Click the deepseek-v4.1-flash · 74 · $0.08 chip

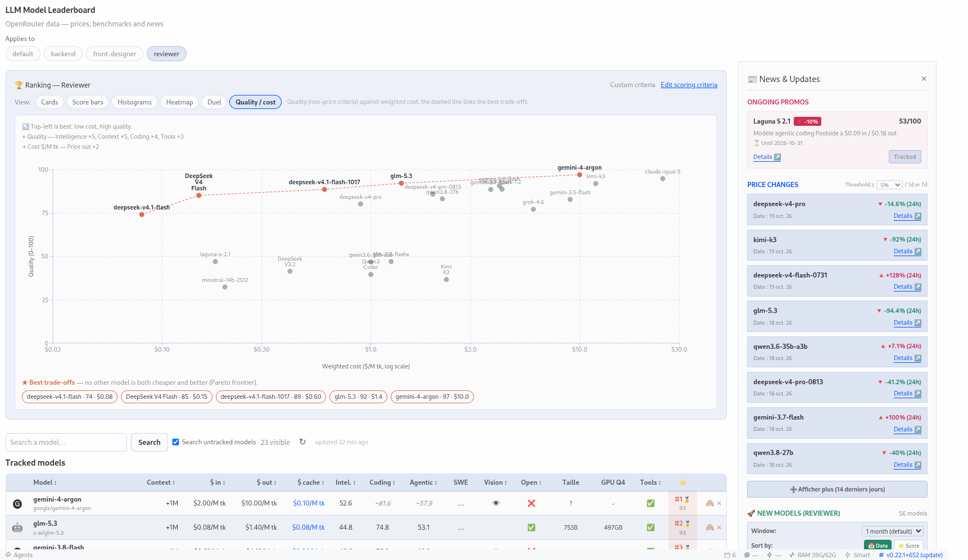70,397
